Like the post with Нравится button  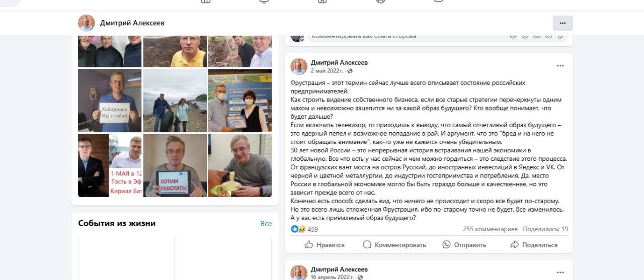(325, 245)
